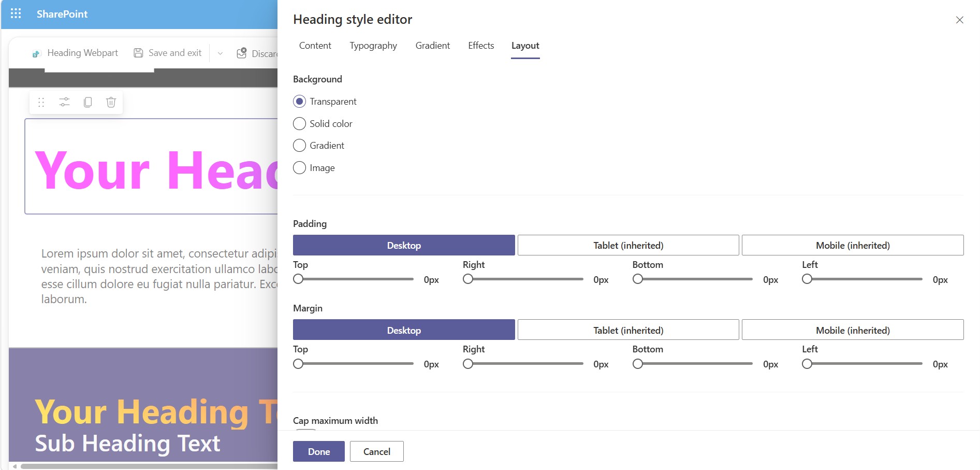Open the Typography tab
The image size is (980, 470).
coord(373,46)
